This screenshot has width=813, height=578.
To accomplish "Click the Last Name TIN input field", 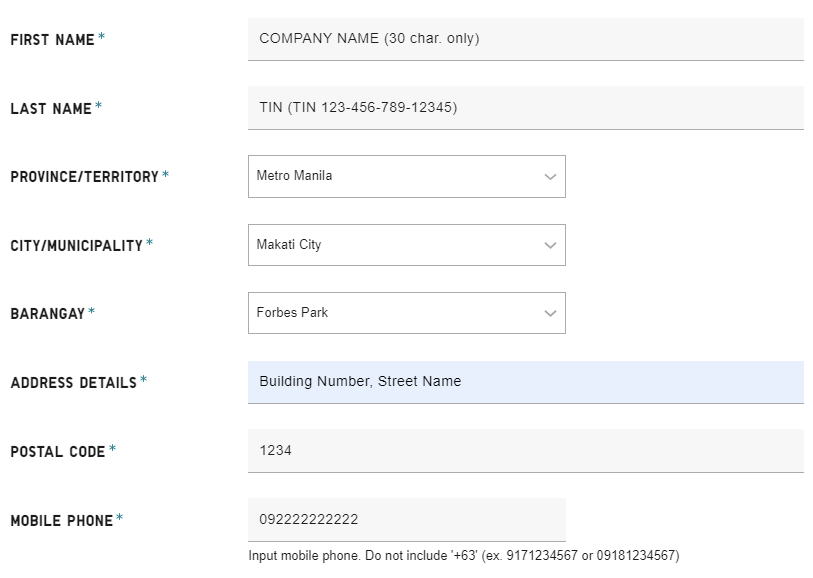I will (525, 107).
